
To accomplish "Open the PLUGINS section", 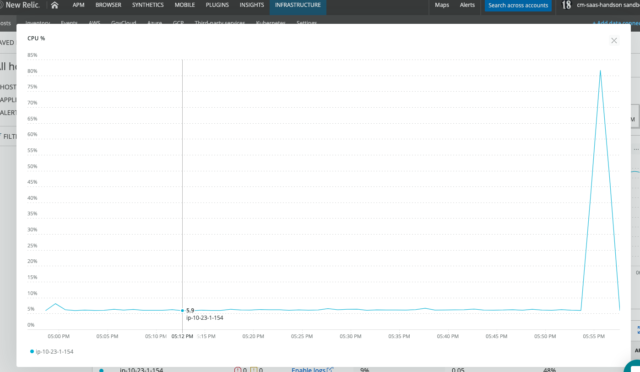I will click(x=217, y=5).
